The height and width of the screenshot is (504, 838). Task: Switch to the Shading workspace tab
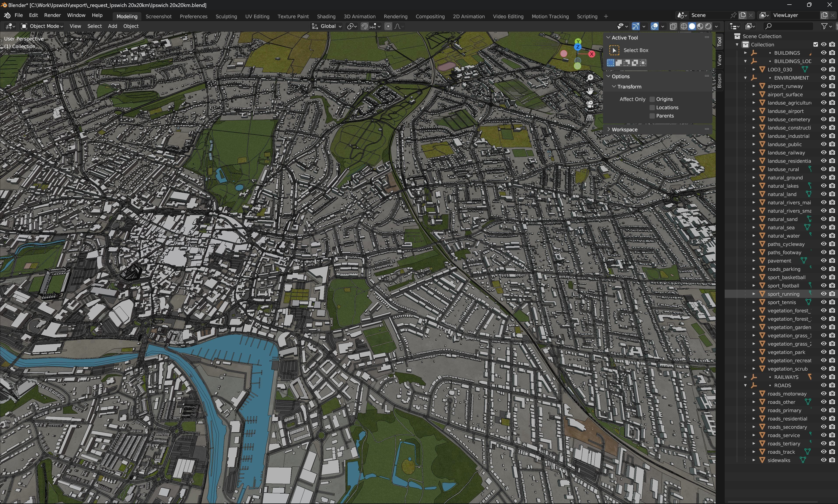pyautogui.click(x=326, y=16)
